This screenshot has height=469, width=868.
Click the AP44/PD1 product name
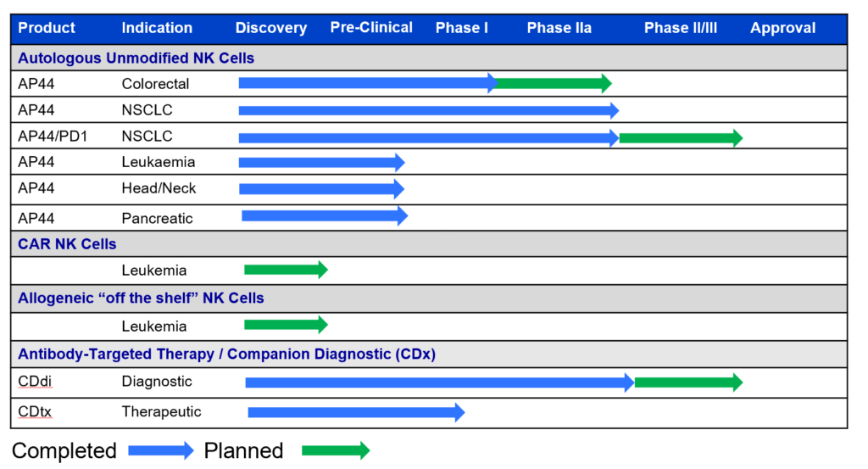(53, 136)
